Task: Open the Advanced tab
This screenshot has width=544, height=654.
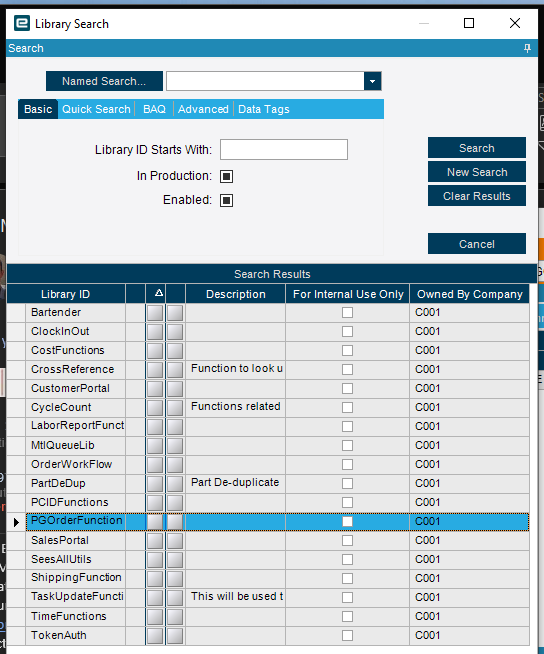Action: (203, 109)
